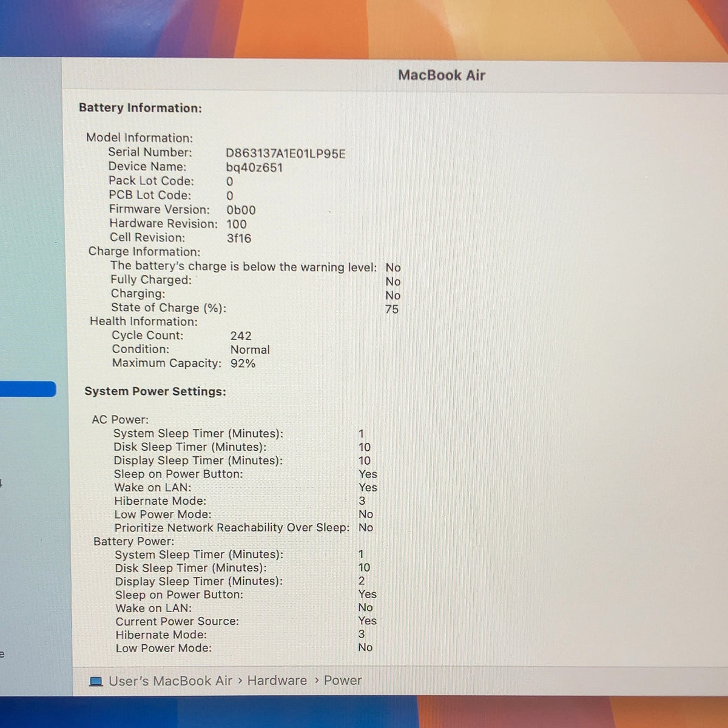
Task: Click the MacBook Air window title
Action: (442, 75)
